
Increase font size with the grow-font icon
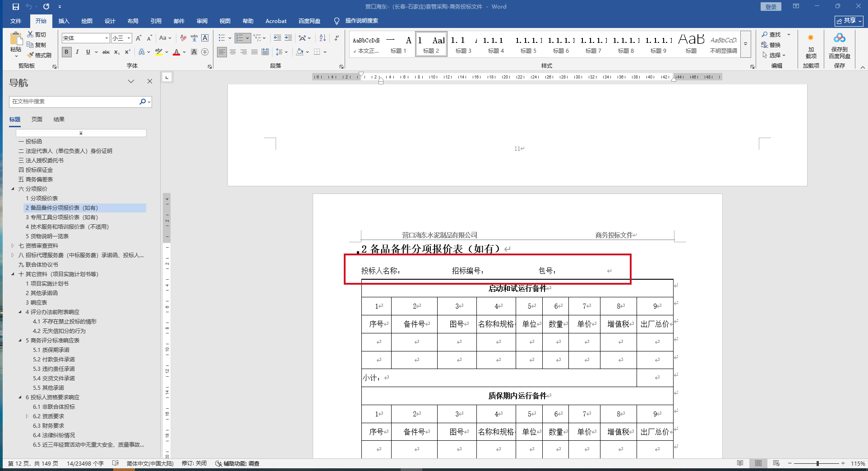pyautogui.click(x=139, y=38)
